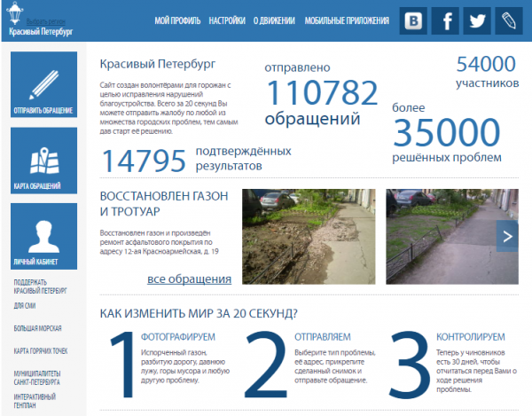Open Муниципалитеты Санкт-Петербурга sidebar link
Image resolution: width=532 pixels, height=416 pixels.
37,378
